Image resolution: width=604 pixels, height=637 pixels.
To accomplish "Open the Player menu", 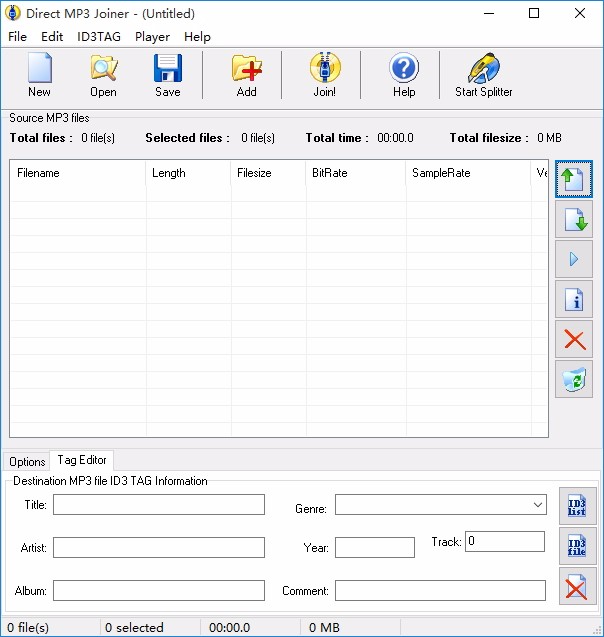I will [x=152, y=37].
